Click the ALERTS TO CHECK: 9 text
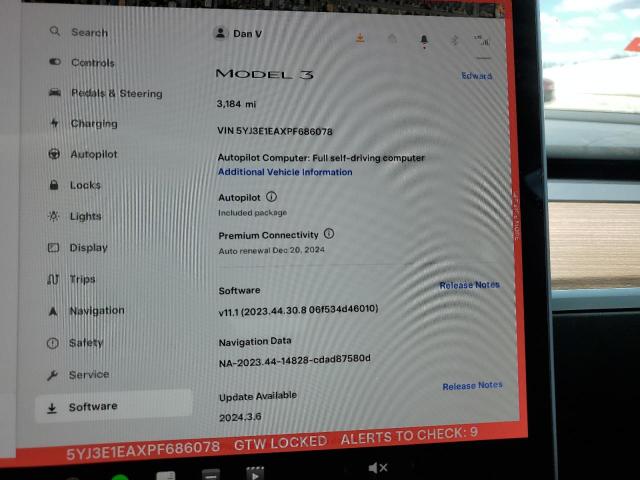 (x=409, y=436)
